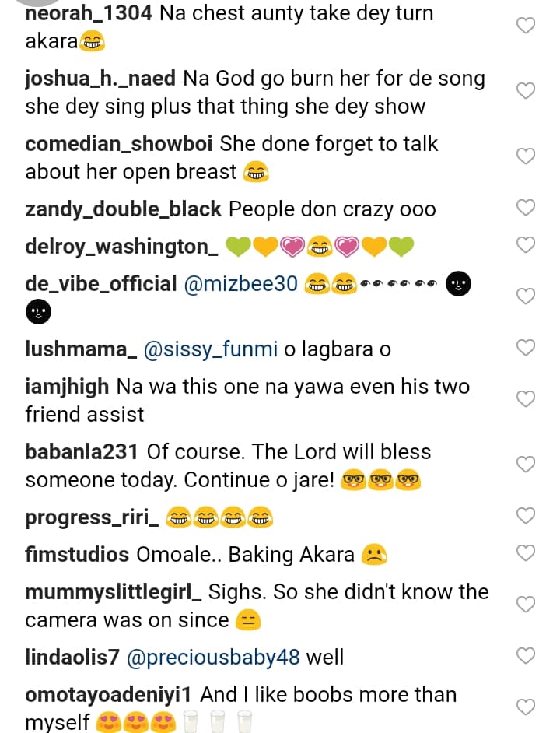Screen dimensions: 560x733
Task: Toggle like on babanla231's comment
Action: (x=527, y=465)
